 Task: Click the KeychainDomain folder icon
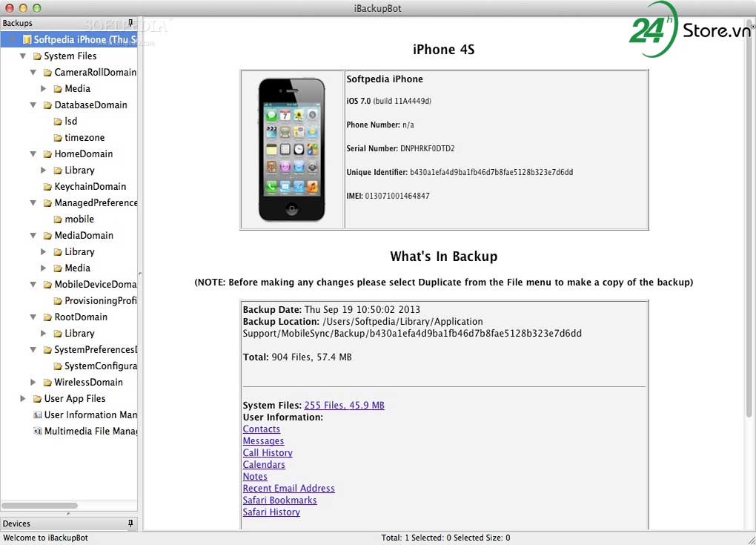click(47, 187)
